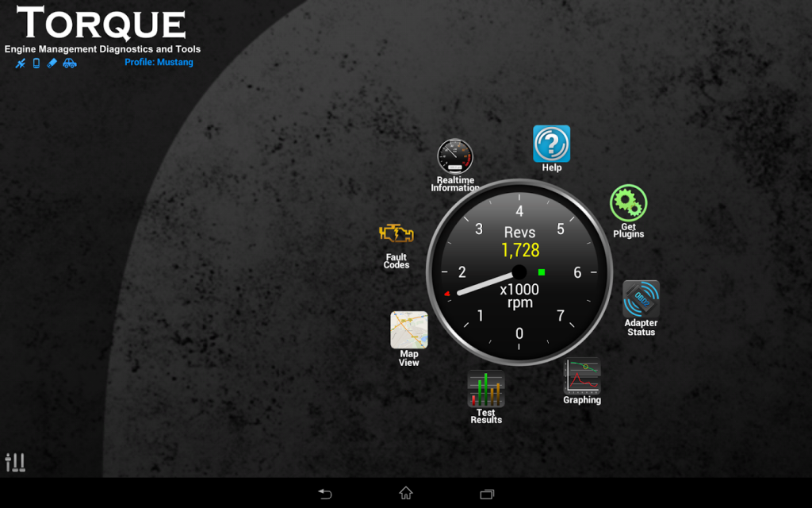Image resolution: width=812 pixels, height=508 pixels.
Task: Open Get Plugins green gears icon
Action: 628,203
